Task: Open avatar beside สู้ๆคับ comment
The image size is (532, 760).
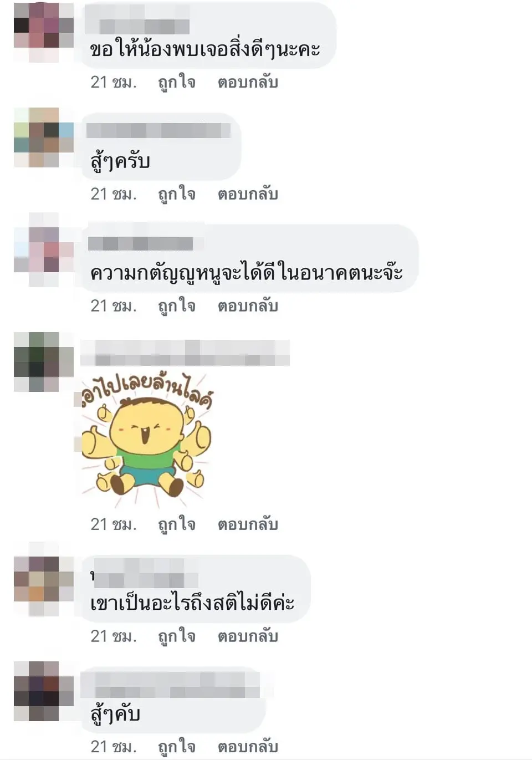Action: point(44,691)
